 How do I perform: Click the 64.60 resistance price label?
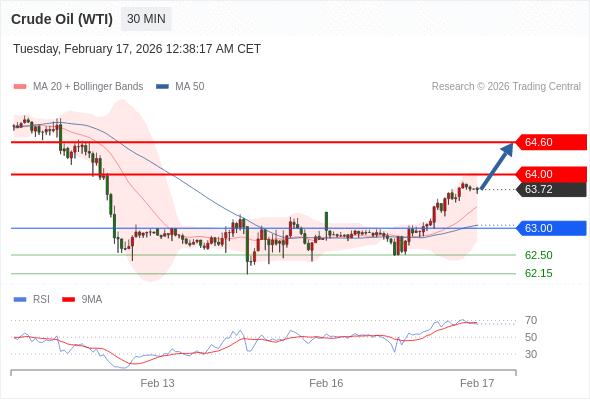point(551,142)
